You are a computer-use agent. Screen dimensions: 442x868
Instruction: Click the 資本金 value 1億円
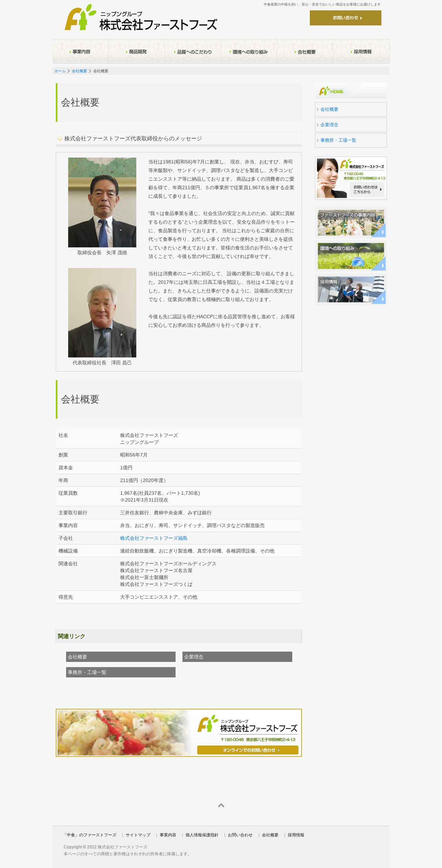[x=126, y=468]
